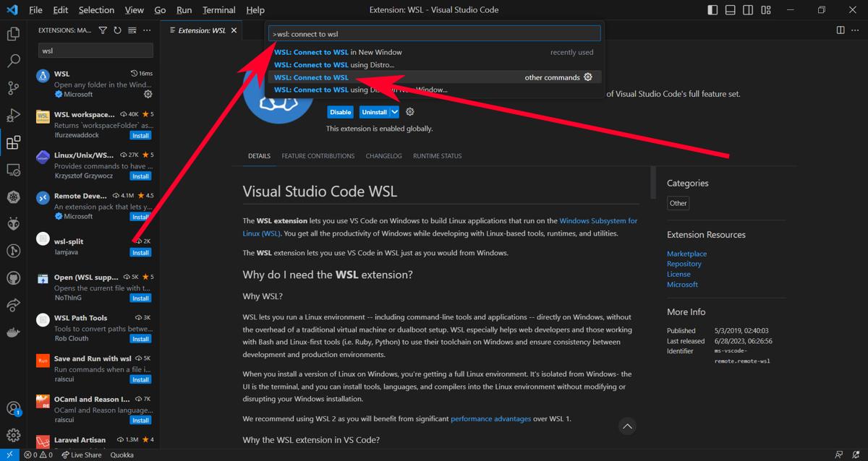Open the Marketplace link under Extension Resources
868x461 pixels.
click(686, 253)
